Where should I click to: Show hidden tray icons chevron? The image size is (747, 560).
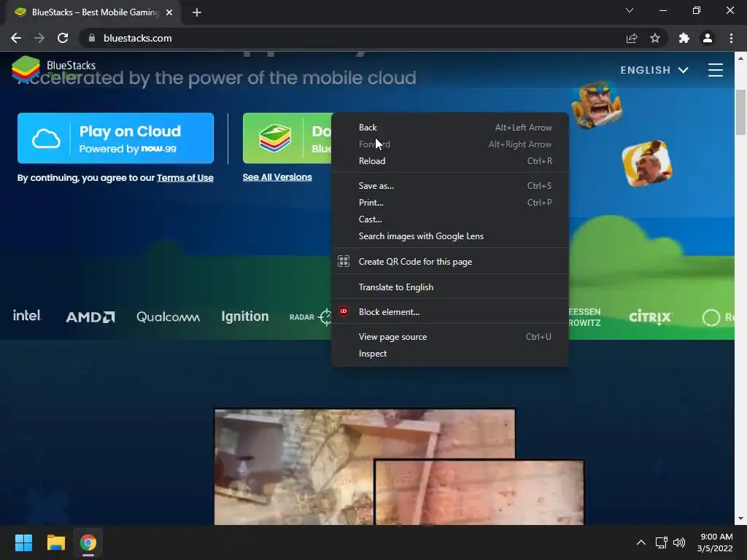tap(641, 542)
